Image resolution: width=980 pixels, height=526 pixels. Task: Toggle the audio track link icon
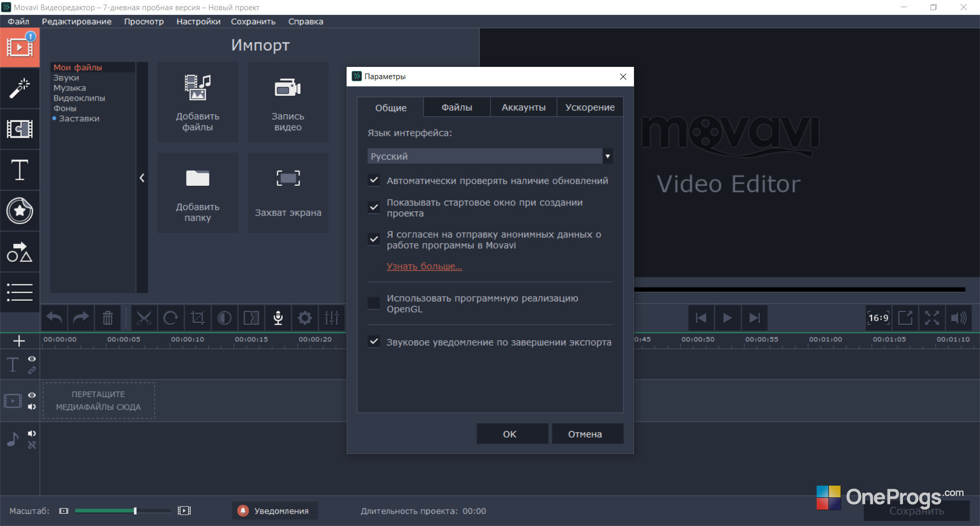click(32, 445)
